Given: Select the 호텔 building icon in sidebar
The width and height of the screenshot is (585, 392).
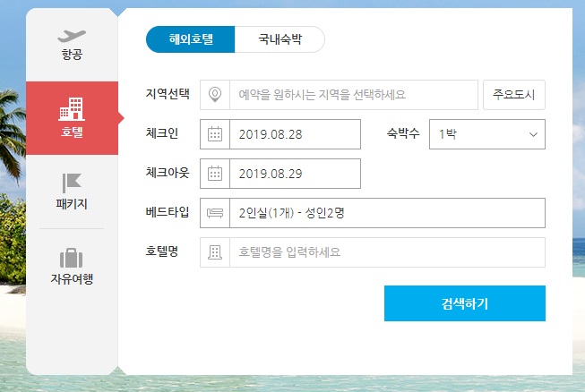Looking at the screenshot, I should pos(72,109).
